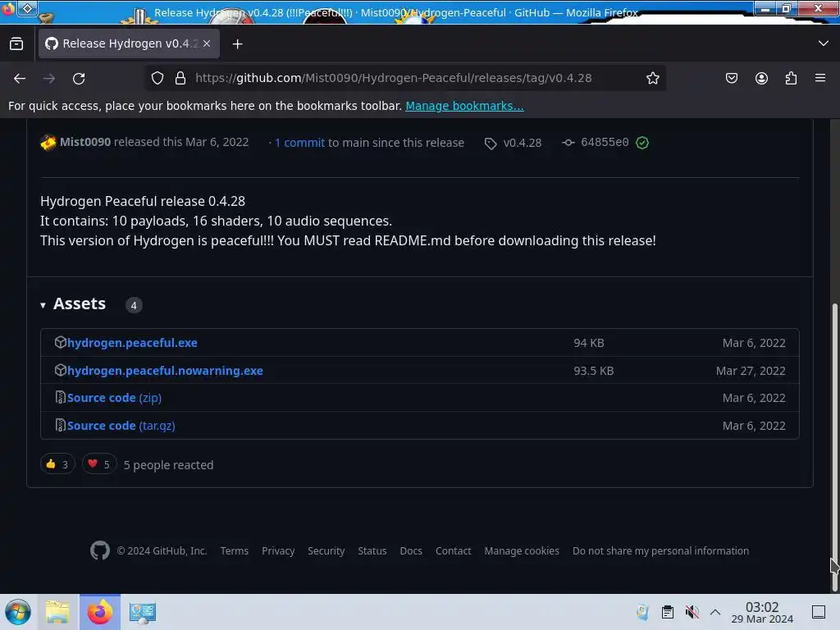The width and height of the screenshot is (840, 630).
Task: Open the Firefox View button
Action: coord(16,43)
